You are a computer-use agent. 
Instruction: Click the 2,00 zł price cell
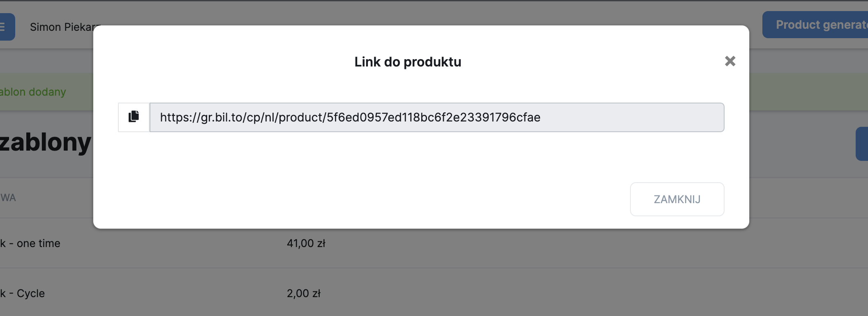pyautogui.click(x=303, y=293)
